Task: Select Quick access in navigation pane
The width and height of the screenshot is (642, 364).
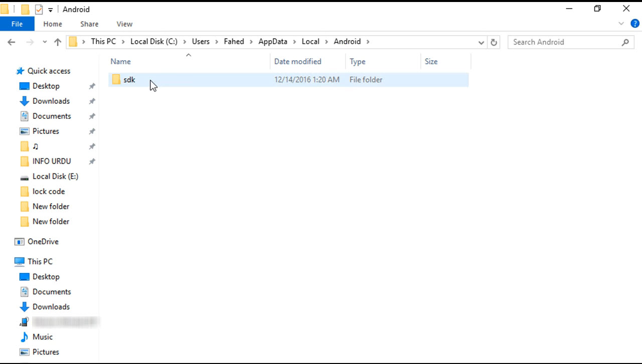Action: point(49,71)
